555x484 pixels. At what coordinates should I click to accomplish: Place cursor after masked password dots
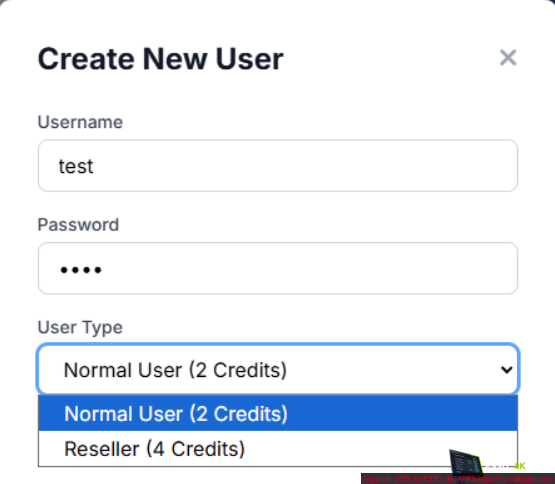point(104,270)
